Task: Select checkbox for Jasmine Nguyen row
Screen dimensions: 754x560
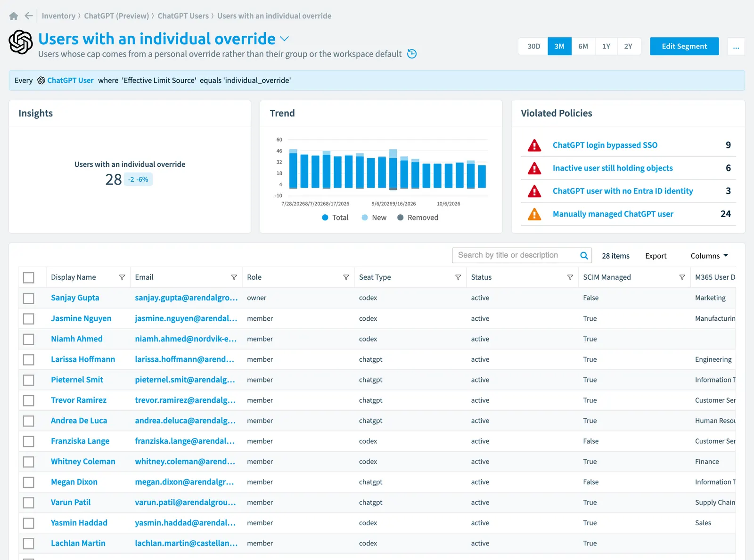Action: (29, 319)
